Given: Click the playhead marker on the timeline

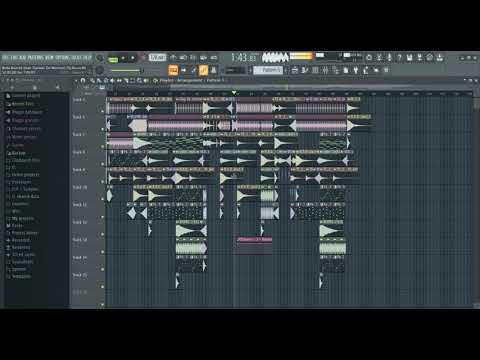Looking at the screenshot, I should [234, 93].
